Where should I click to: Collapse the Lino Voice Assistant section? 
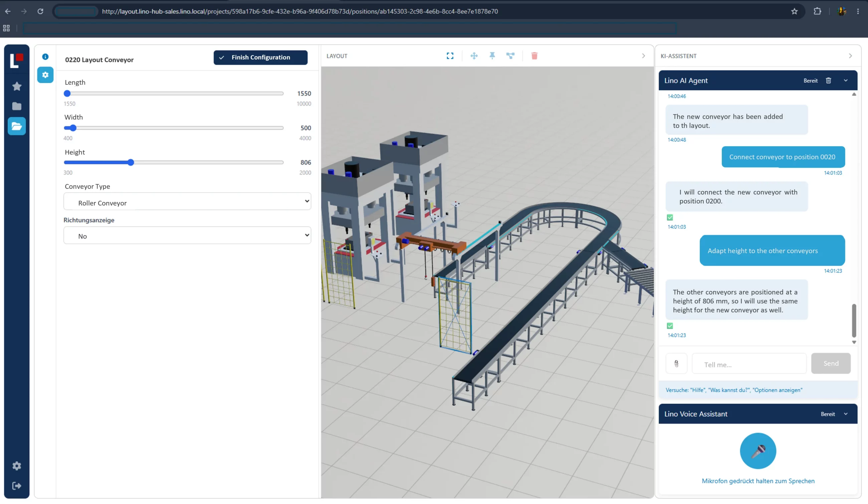(x=846, y=414)
